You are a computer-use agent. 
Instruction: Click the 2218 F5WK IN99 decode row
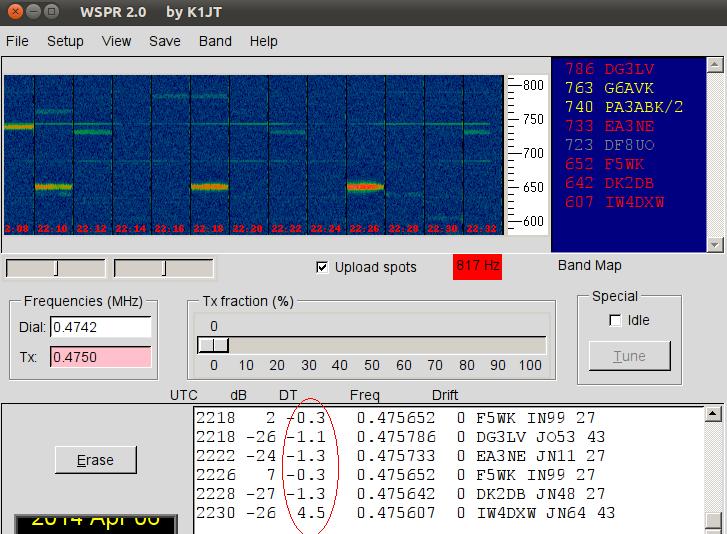395,418
